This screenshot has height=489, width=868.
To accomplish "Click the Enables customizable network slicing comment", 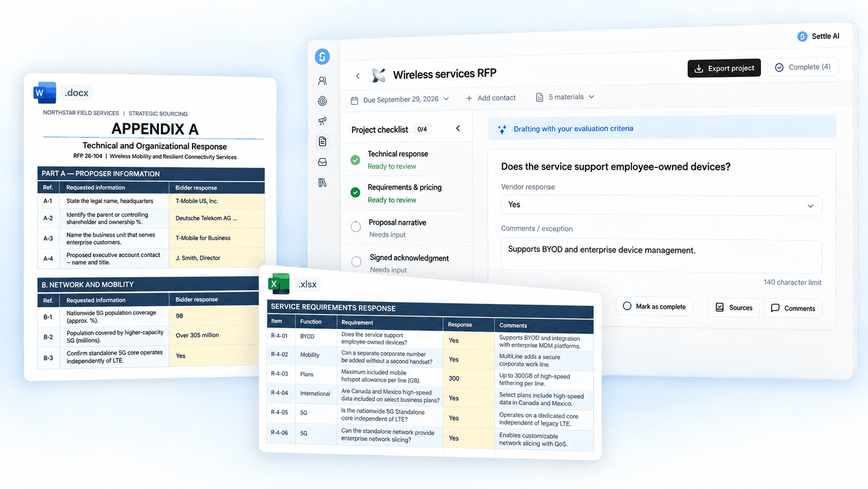I will 544,440.
